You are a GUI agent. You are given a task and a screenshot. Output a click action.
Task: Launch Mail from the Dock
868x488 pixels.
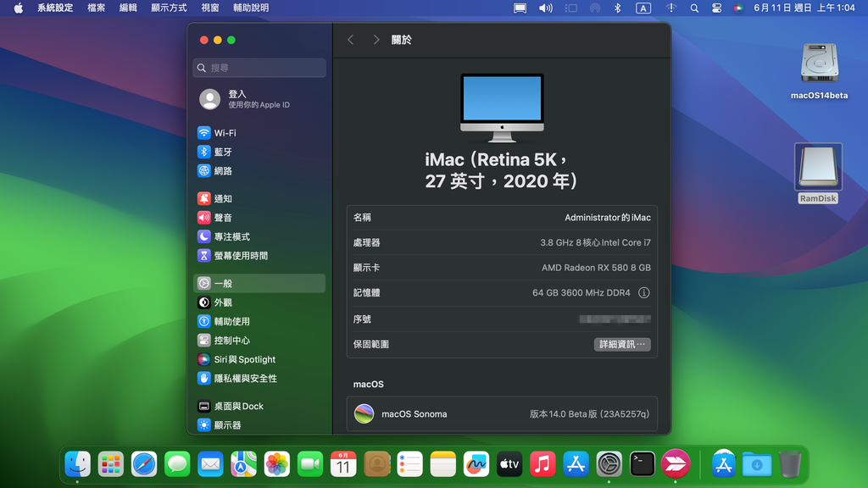(x=210, y=464)
